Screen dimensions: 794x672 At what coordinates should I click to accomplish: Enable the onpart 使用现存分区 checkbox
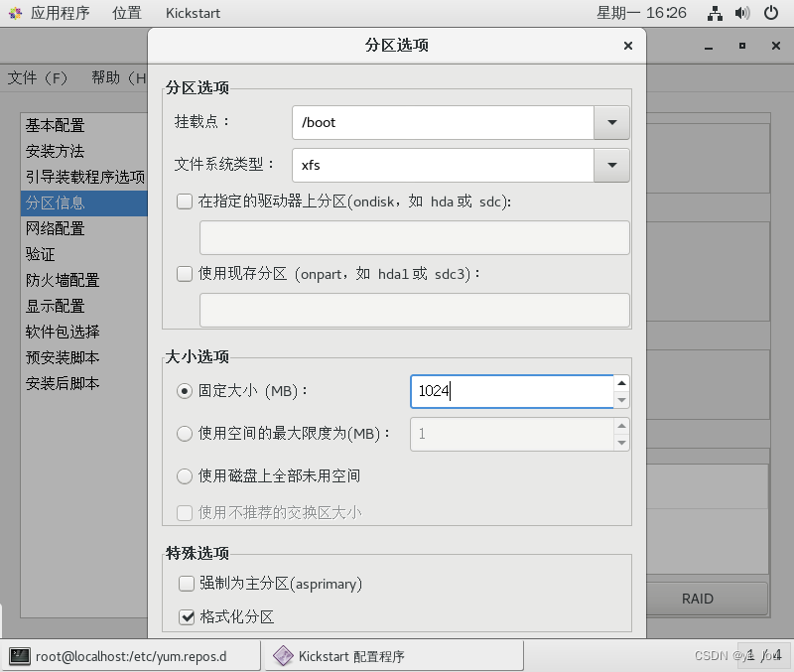185,274
